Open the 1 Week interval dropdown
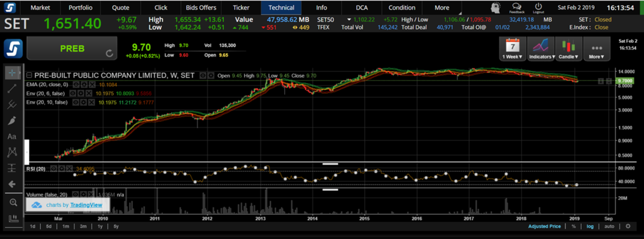644x239 pixels. pyautogui.click(x=512, y=49)
